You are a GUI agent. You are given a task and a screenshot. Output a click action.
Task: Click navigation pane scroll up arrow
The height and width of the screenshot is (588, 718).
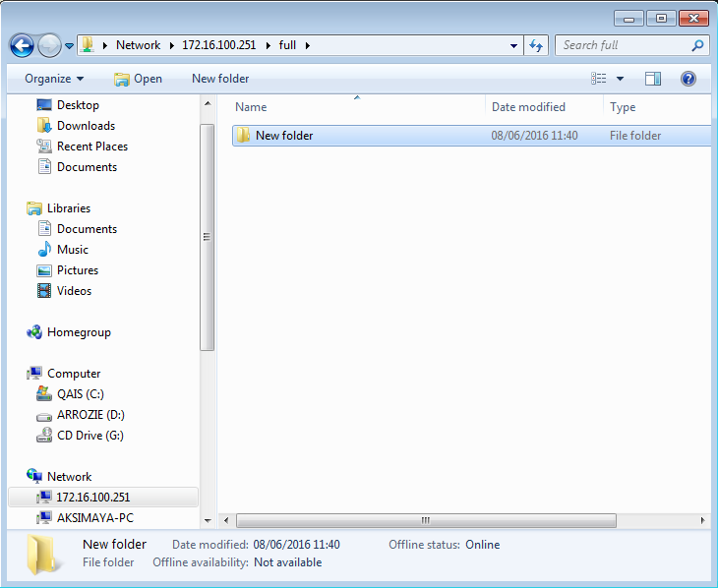(208, 104)
